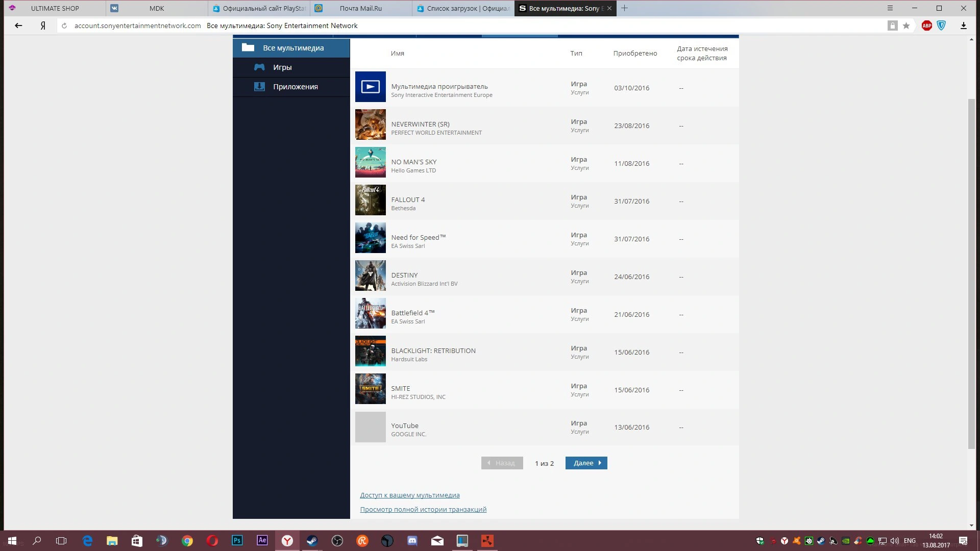Close the Sony multimedia tab
The width and height of the screenshot is (980, 551).
click(609, 8)
